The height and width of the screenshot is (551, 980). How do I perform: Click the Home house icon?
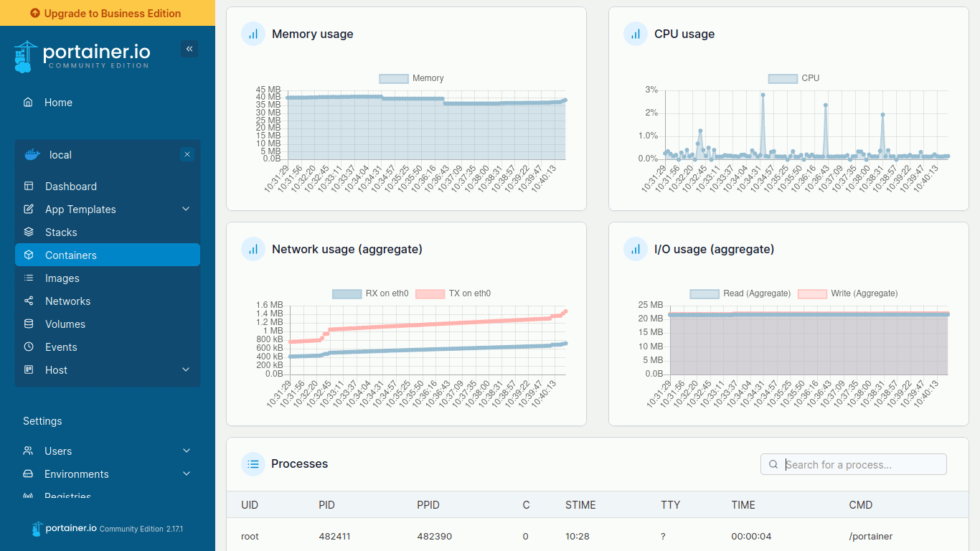(28, 103)
